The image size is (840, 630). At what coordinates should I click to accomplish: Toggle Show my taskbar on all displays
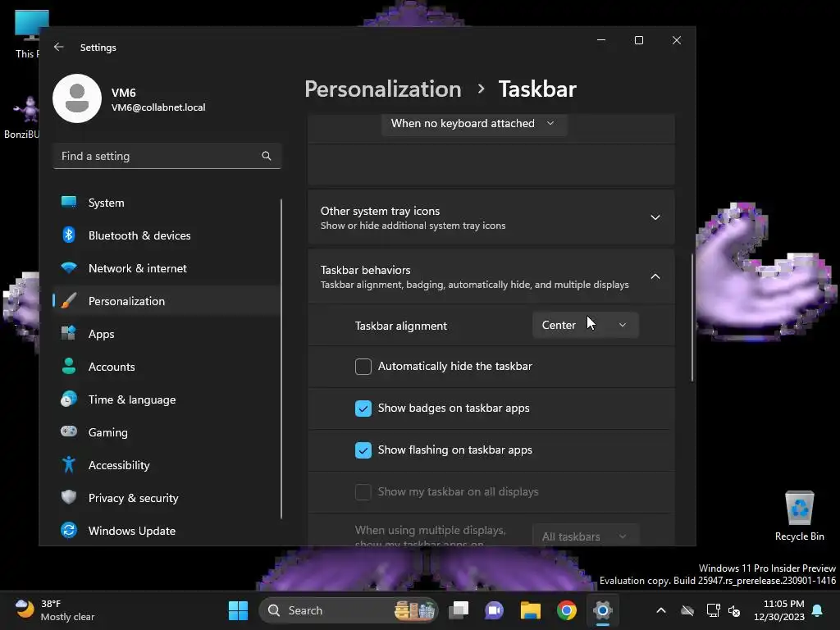point(363,492)
